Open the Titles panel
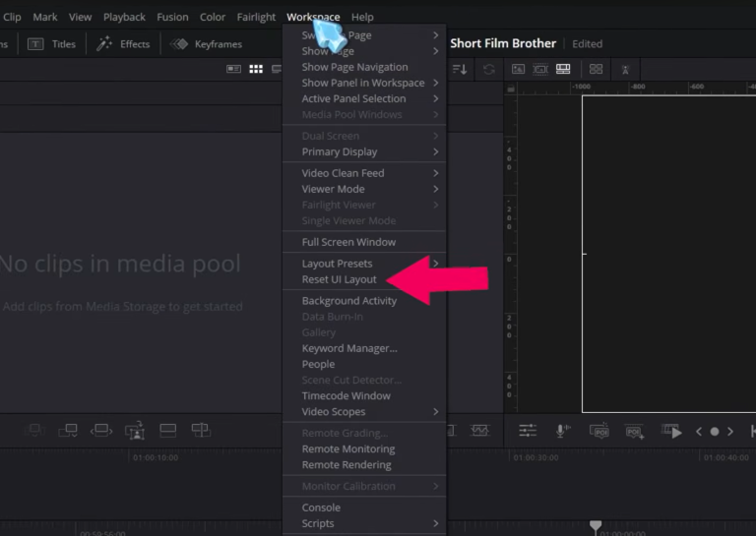This screenshot has width=756, height=536. pos(51,44)
